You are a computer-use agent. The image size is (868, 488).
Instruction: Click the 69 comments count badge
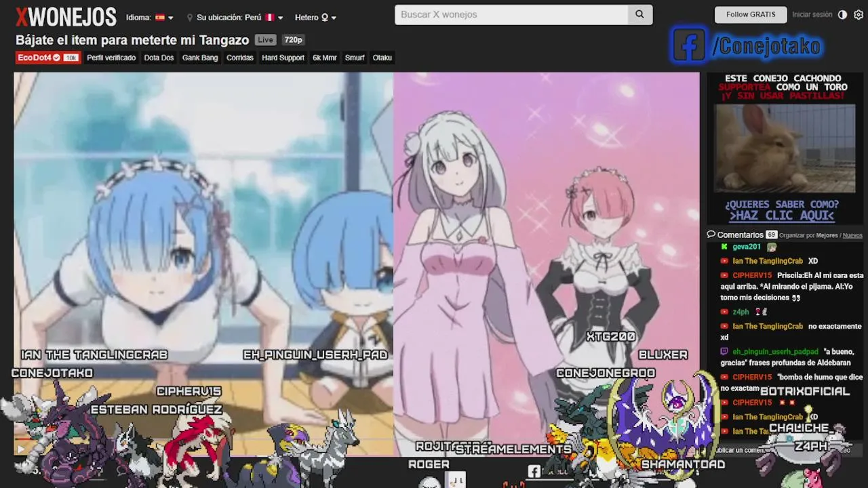[772, 235]
